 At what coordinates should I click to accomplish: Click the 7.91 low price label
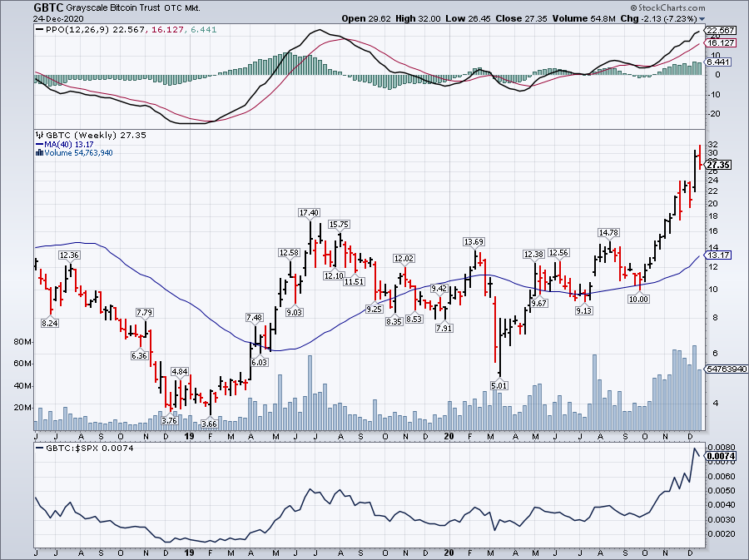click(444, 328)
